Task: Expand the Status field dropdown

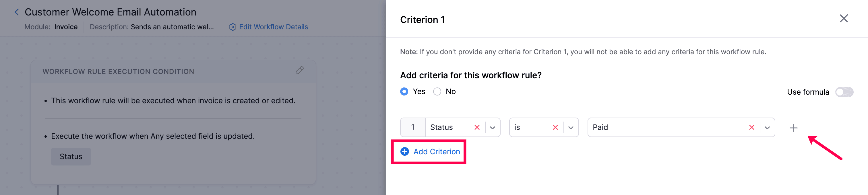Action: pos(493,127)
